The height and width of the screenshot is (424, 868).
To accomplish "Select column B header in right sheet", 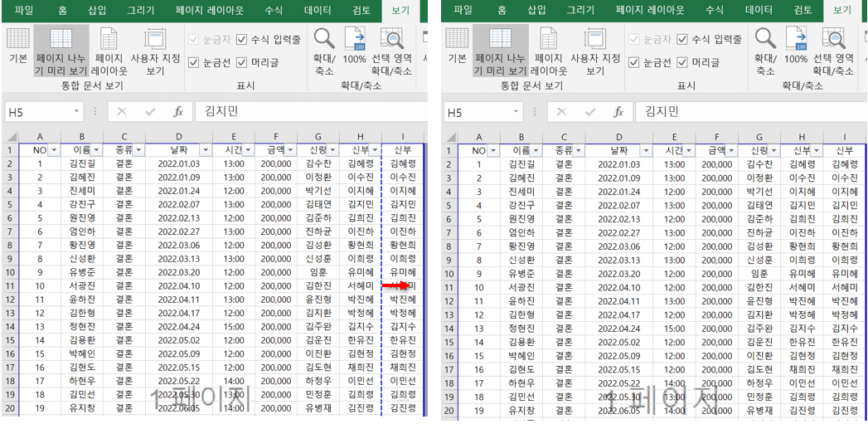I will coord(521,136).
